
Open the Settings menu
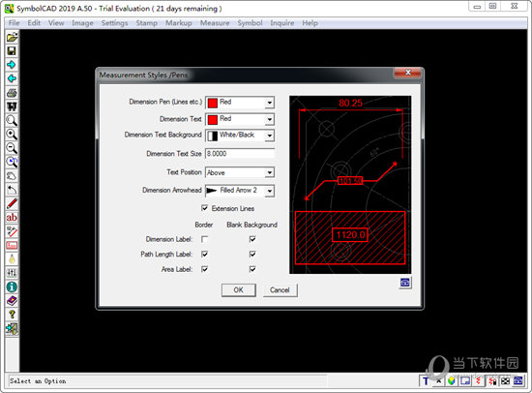(115, 23)
